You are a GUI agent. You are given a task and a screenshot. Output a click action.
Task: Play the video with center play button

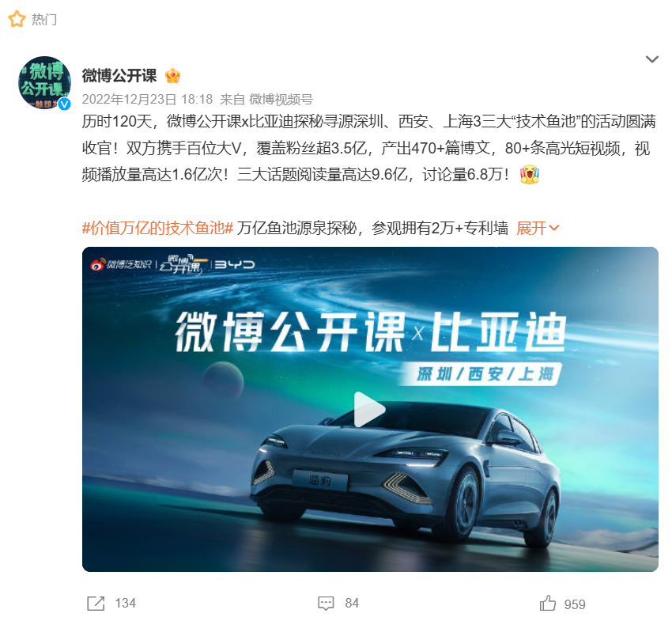(369, 410)
